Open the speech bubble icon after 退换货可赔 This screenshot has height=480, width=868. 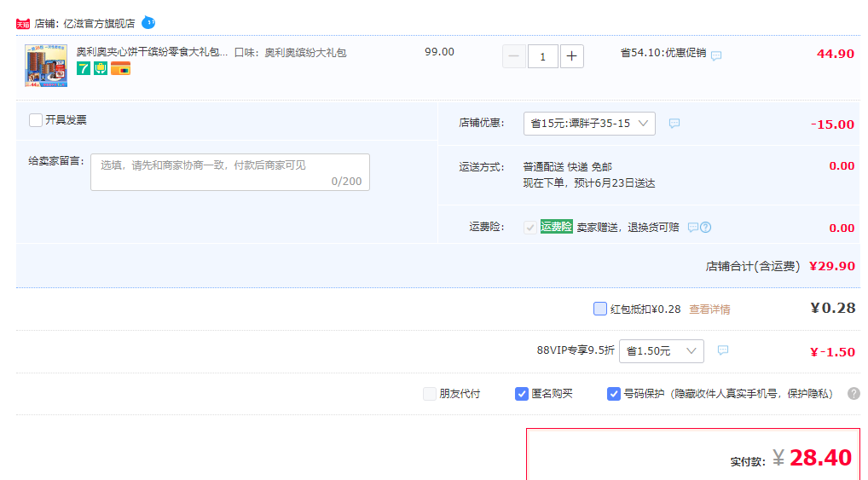tap(692, 228)
